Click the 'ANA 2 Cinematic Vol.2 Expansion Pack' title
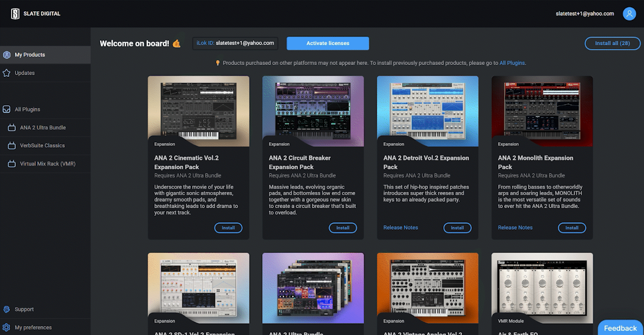 (186, 162)
